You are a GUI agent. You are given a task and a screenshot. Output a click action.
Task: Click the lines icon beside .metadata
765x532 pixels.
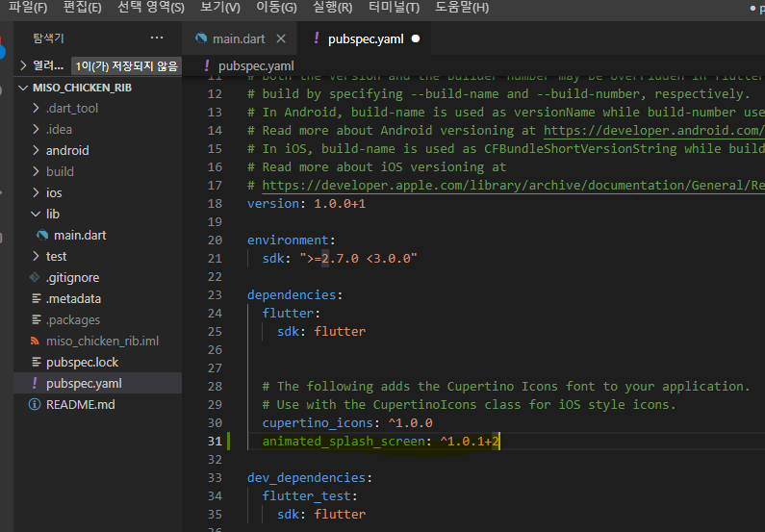tap(37, 298)
